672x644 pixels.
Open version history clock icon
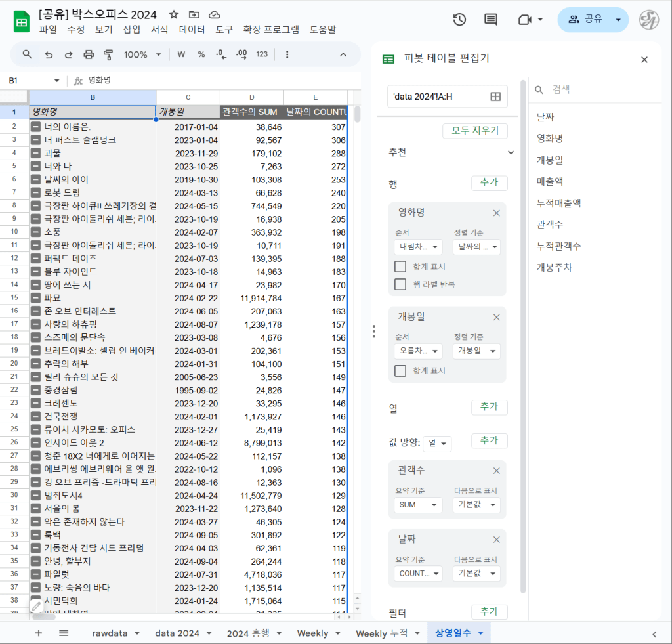tap(459, 20)
